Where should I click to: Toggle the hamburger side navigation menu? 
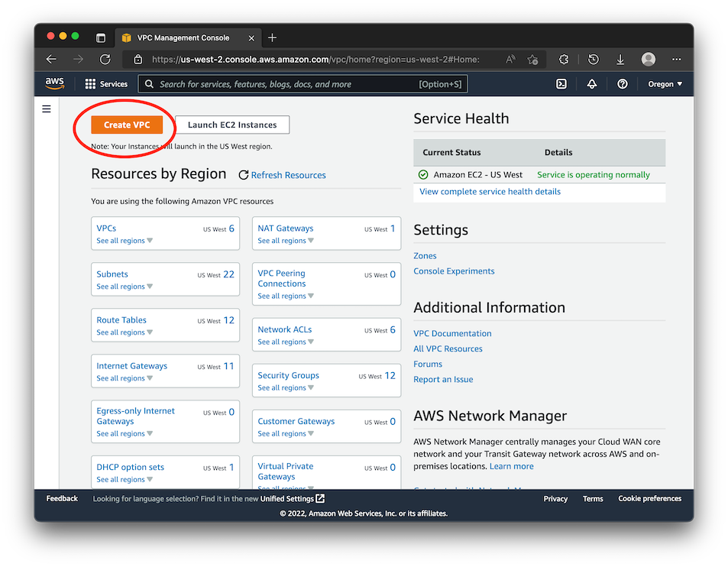pyautogui.click(x=47, y=109)
